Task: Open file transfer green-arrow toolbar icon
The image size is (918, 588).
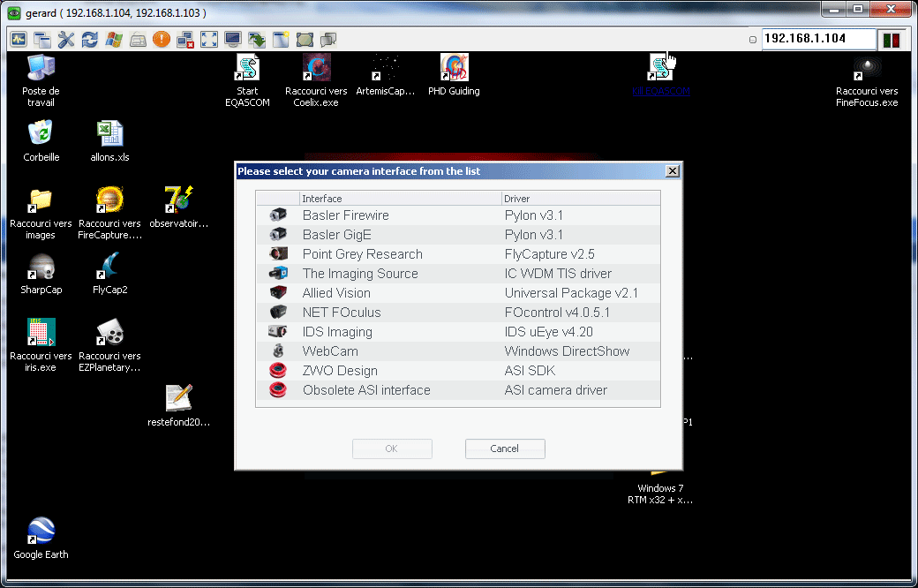Action: [x=257, y=39]
